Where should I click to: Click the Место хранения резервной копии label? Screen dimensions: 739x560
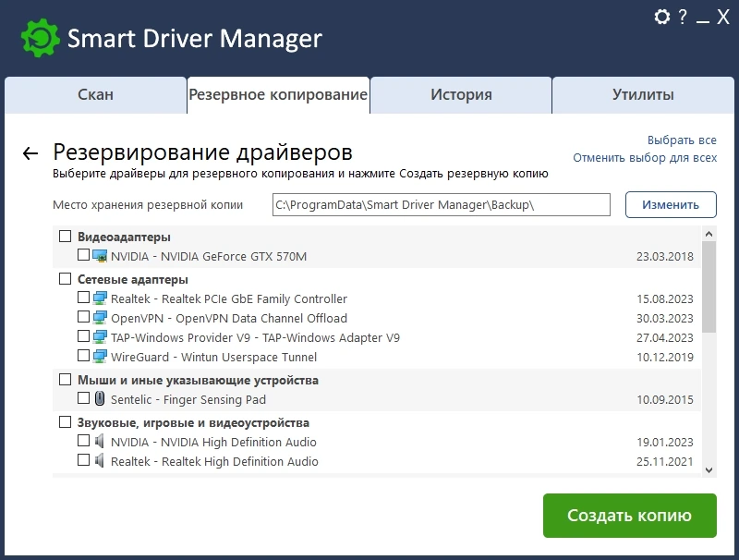[148, 204]
